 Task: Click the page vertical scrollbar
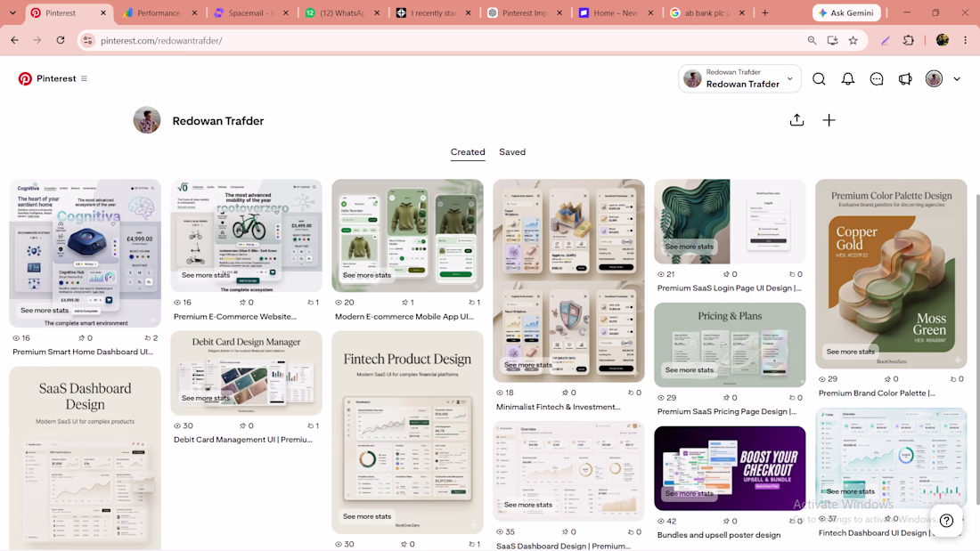(976, 350)
